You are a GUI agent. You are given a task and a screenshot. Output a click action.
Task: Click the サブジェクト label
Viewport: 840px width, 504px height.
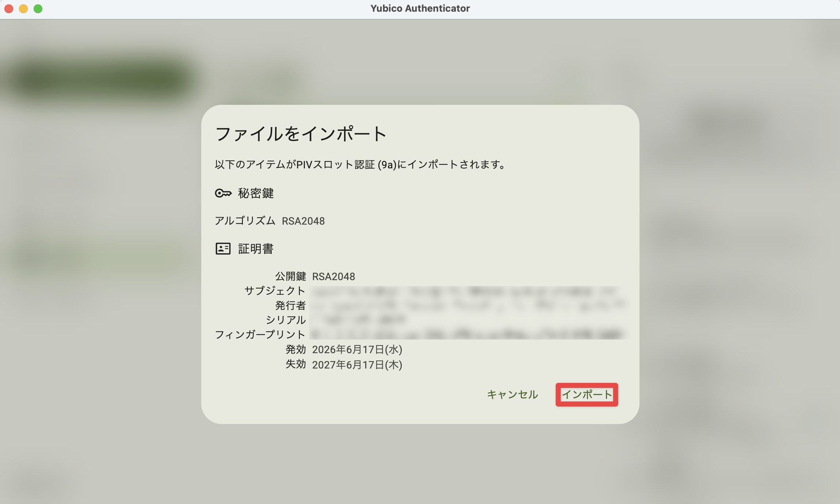pos(275,291)
